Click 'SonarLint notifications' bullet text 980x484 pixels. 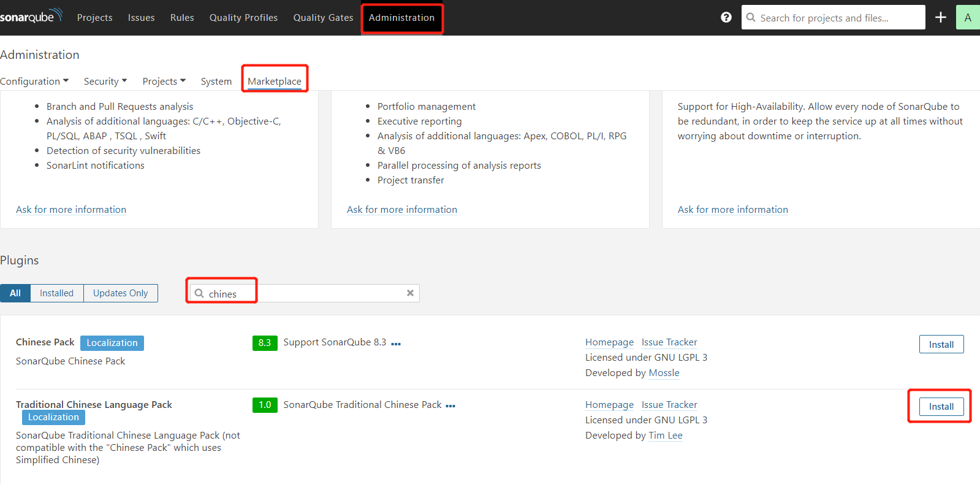tap(96, 166)
